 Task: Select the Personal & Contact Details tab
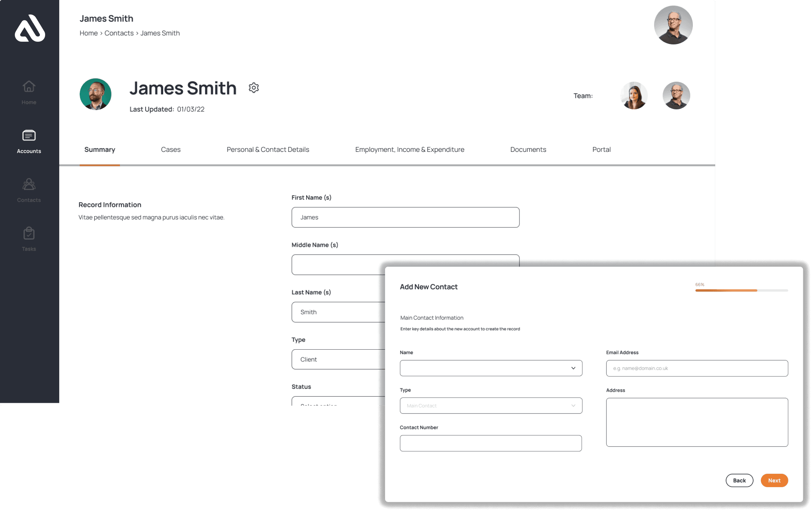[268, 149]
